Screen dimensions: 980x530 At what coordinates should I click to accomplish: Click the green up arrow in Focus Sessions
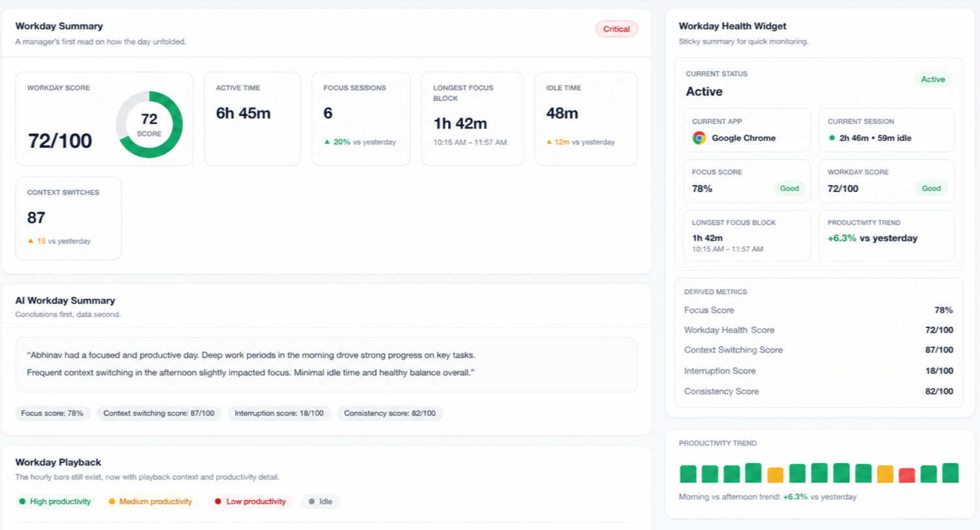(x=327, y=142)
